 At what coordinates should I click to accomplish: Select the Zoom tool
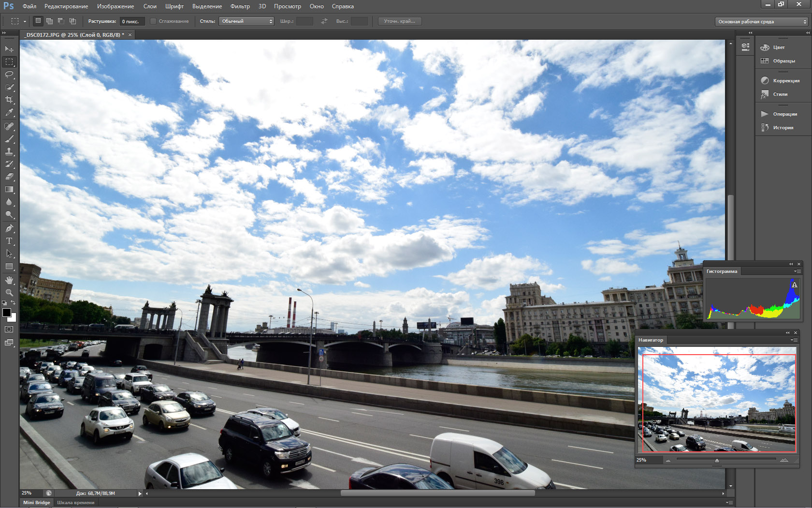(9, 293)
